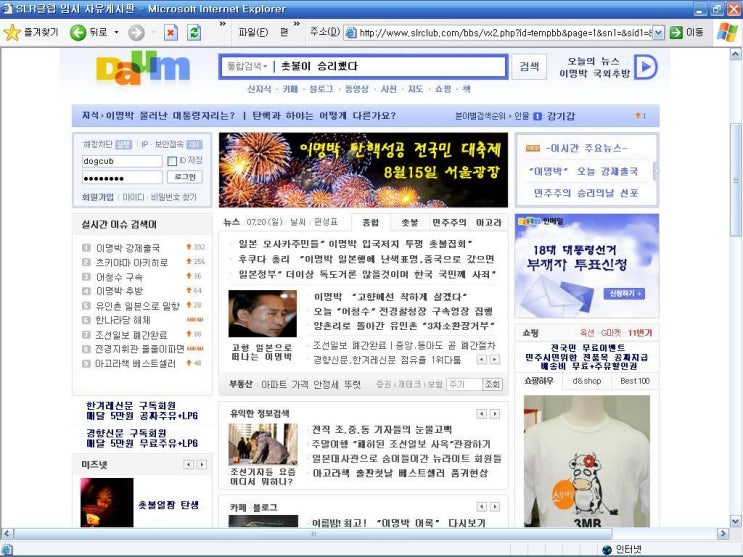Expand menu overflow chevron beside 편
Image resolution: width=743 pixels, height=557 pixels.
[x=297, y=24]
